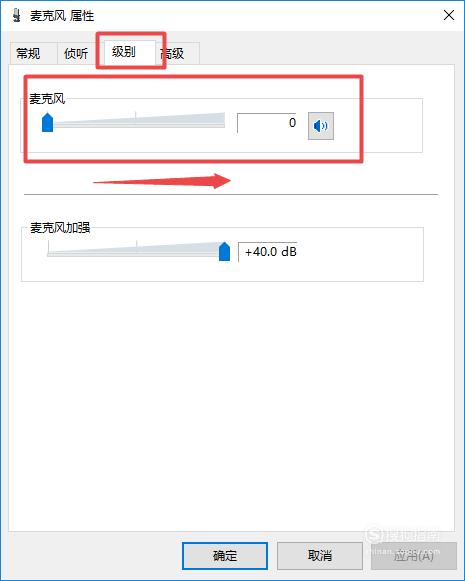Click the microphone icon in title bar
The image size is (465, 581).
[x=16, y=16]
